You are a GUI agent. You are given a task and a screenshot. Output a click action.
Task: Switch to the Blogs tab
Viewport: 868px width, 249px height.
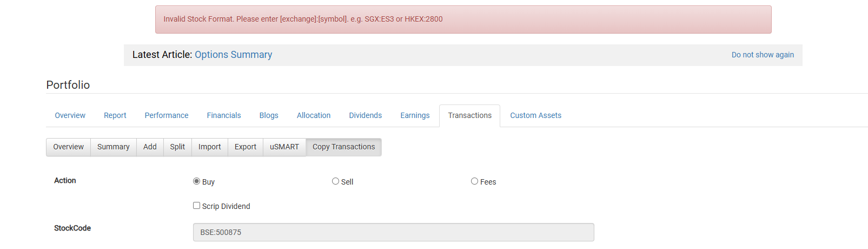[269, 115]
